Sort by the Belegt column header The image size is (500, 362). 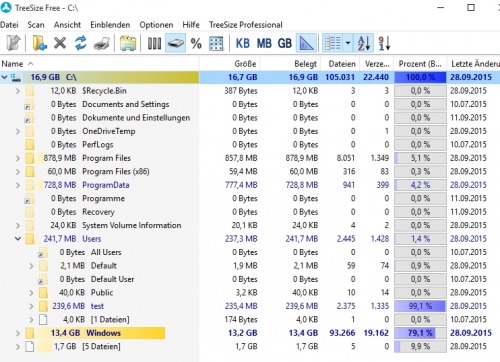pos(290,64)
